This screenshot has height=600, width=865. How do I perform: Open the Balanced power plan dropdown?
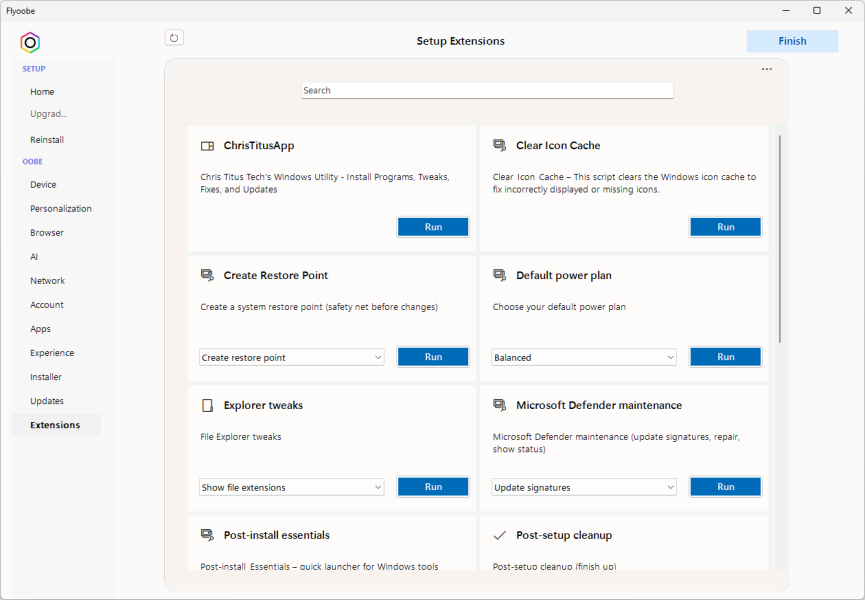tap(584, 357)
